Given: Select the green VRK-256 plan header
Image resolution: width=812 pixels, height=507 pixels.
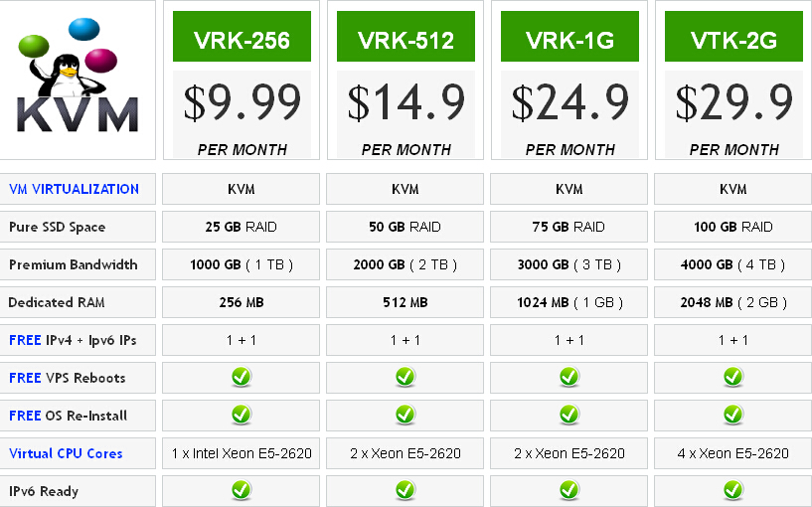Looking at the screenshot, I should [242, 36].
